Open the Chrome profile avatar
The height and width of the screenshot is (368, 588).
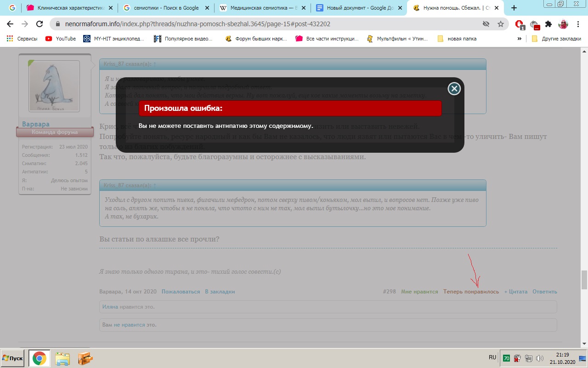tap(563, 24)
